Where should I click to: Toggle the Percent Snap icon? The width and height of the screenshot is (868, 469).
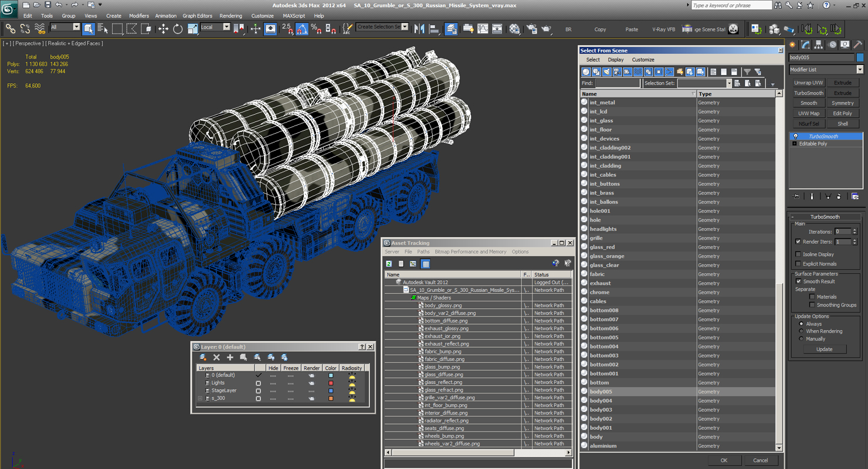click(316, 28)
